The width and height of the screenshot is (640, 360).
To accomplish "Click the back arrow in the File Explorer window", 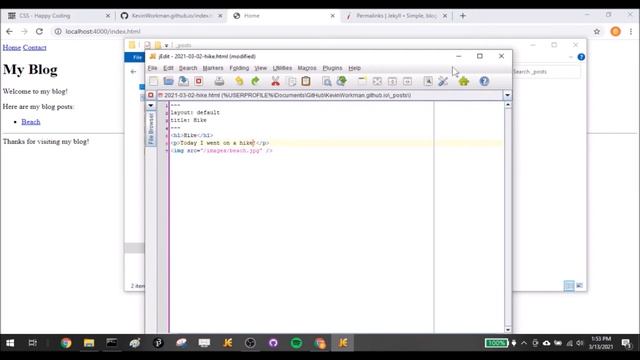I will pyautogui.click(x=133, y=72).
